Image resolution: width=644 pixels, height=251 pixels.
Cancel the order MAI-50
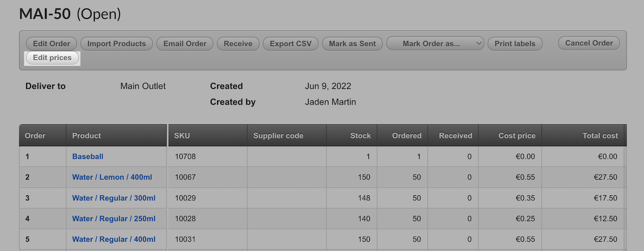click(x=589, y=43)
